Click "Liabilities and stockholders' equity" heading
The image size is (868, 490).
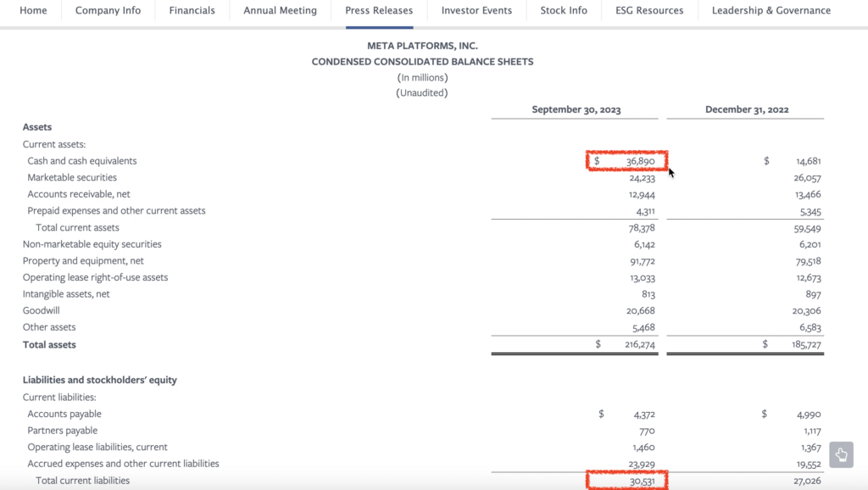tap(100, 380)
